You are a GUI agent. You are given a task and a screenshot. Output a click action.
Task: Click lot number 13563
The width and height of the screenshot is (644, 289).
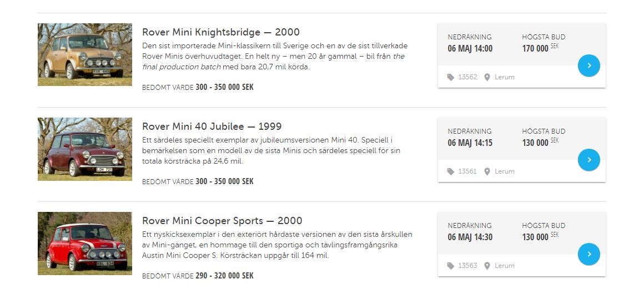click(x=467, y=266)
